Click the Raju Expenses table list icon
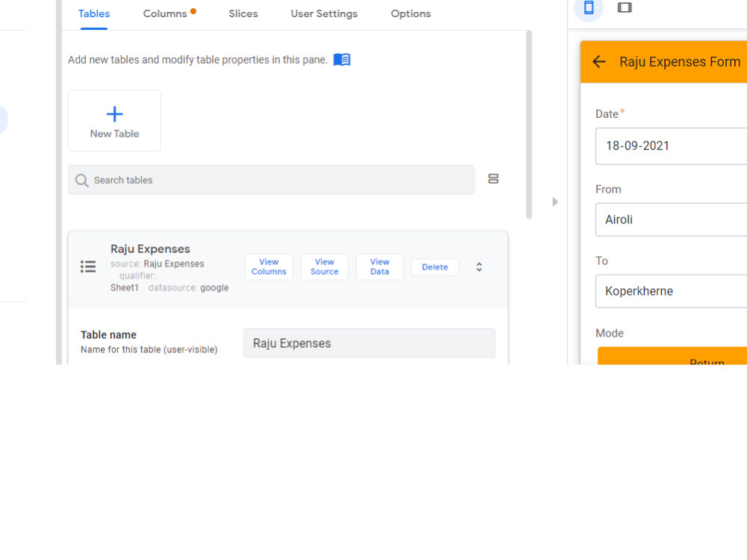 point(88,267)
